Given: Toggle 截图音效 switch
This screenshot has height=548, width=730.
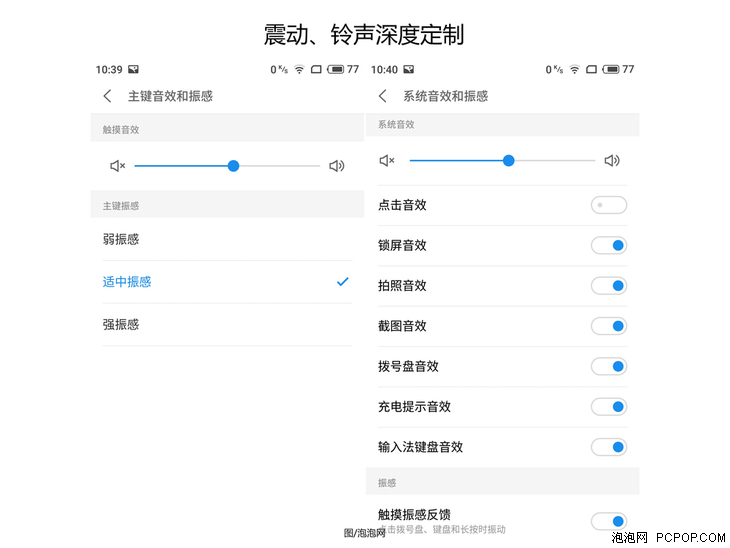Looking at the screenshot, I should click(x=609, y=326).
